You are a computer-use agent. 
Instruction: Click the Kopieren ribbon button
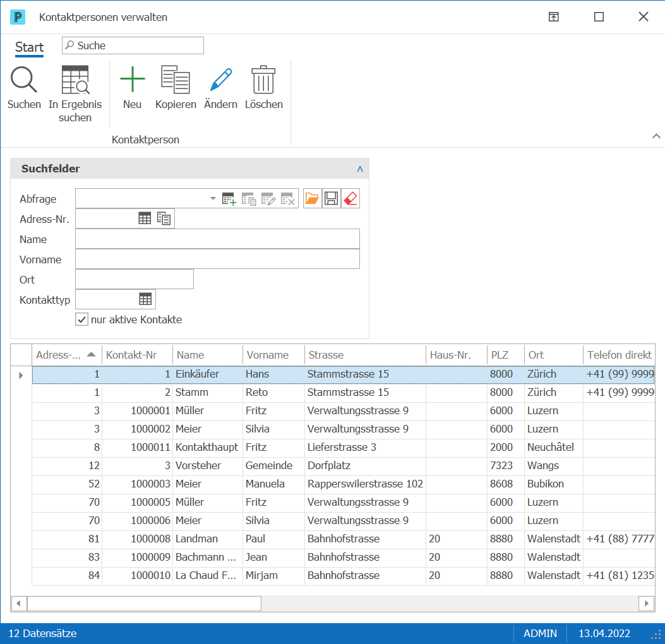(x=176, y=88)
